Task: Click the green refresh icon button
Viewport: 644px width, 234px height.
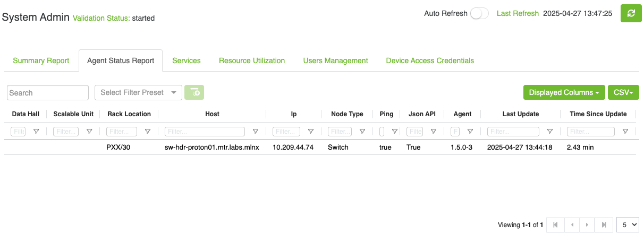Action: point(631,13)
